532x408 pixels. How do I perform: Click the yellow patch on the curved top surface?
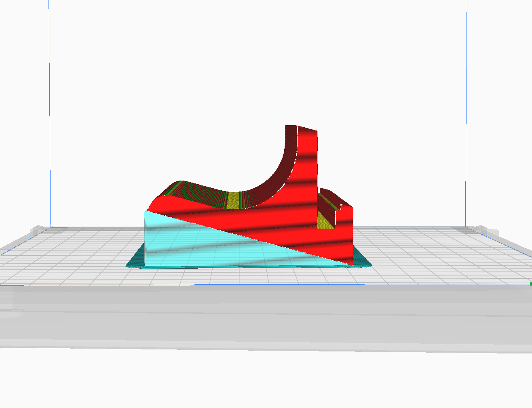(233, 200)
